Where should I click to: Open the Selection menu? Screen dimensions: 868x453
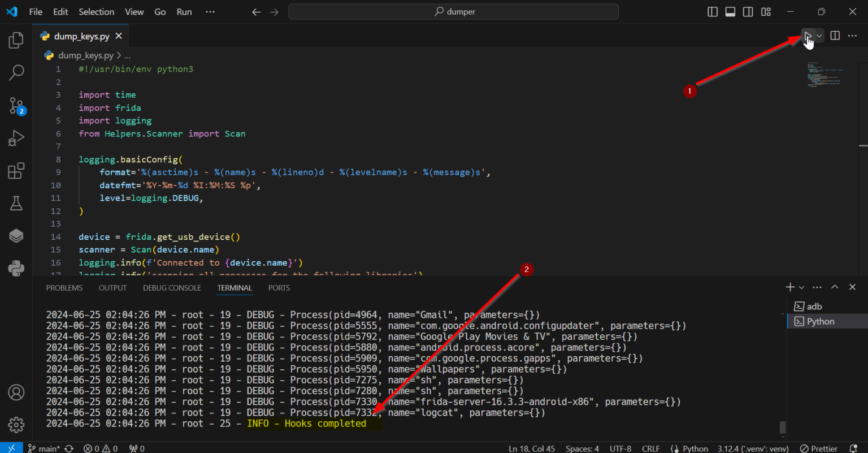[x=96, y=11]
